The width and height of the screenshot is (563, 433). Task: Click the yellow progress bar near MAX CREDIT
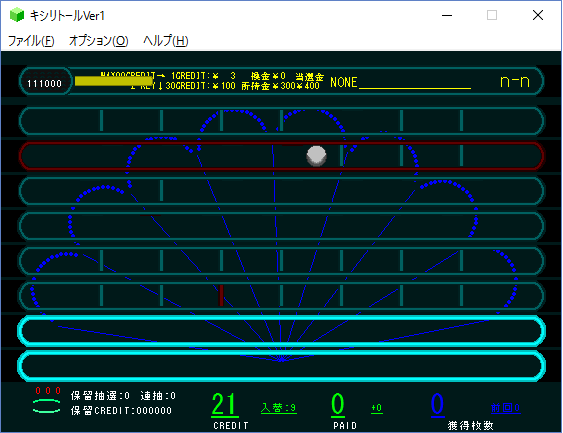(114, 81)
